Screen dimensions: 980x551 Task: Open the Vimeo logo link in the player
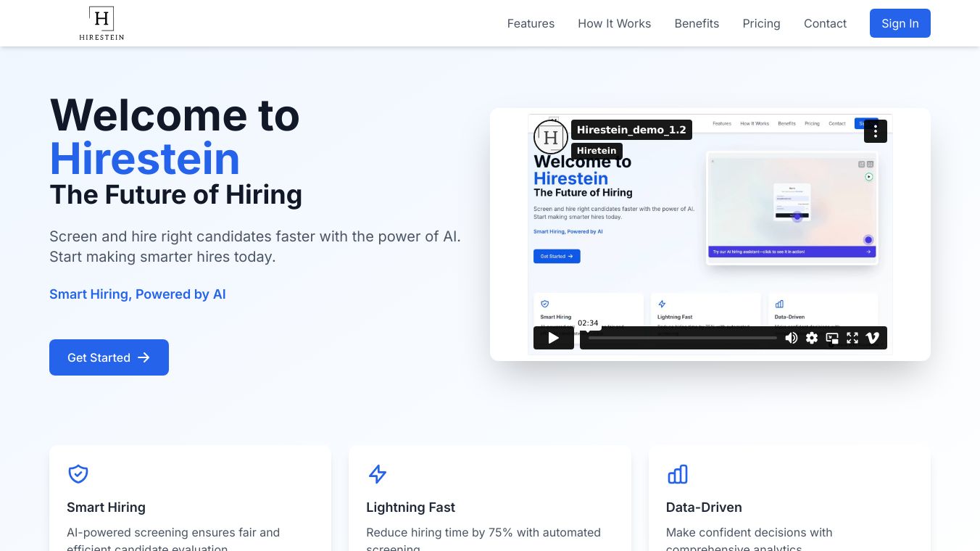tap(873, 338)
